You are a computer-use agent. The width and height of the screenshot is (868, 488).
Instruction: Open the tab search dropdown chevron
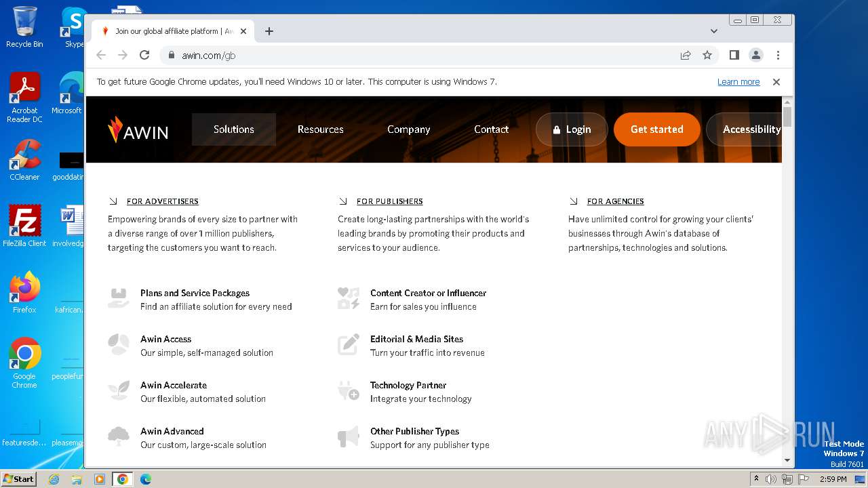714,31
